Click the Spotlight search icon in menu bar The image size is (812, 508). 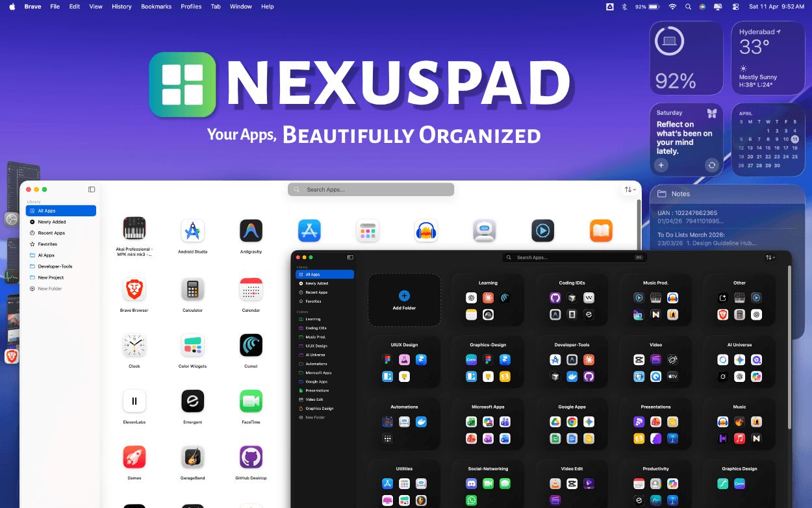688,6
